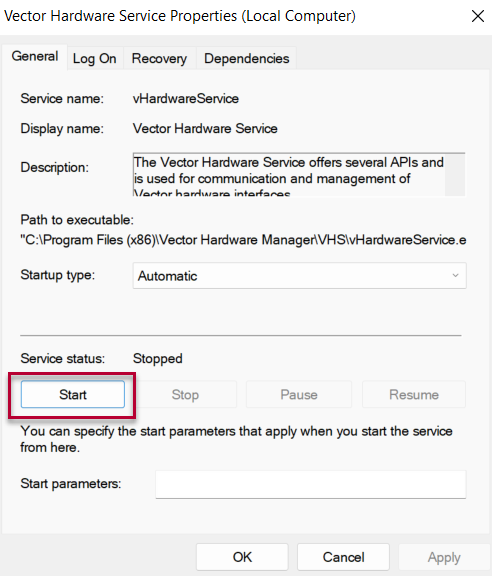Click the Apply button
The image size is (492, 576).
(x=444, y=557)
